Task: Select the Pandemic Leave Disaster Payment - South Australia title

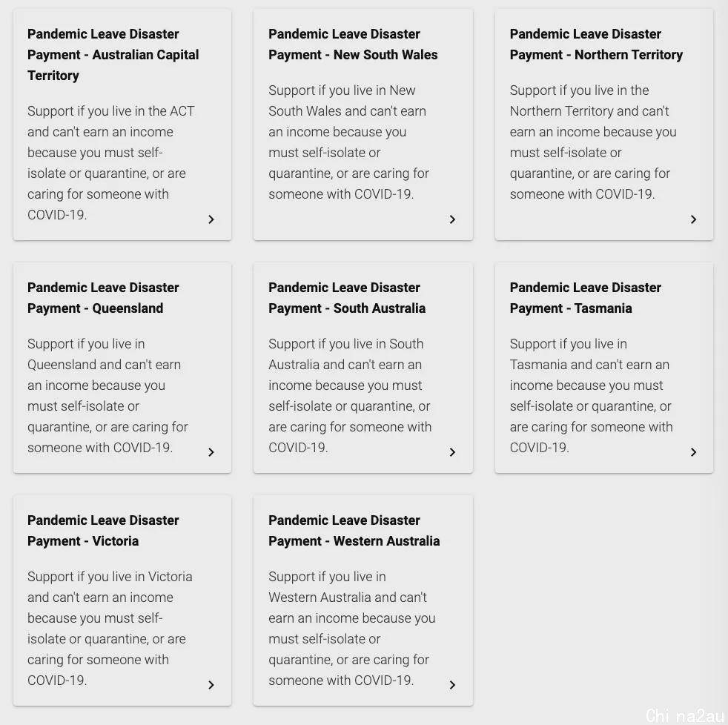Action: click(x=347, y=297)
